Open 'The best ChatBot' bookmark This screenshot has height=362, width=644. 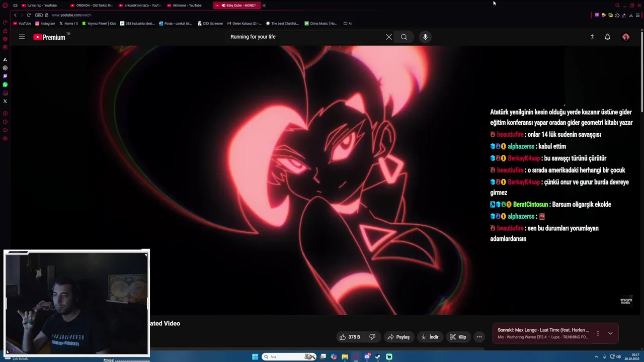283,24
